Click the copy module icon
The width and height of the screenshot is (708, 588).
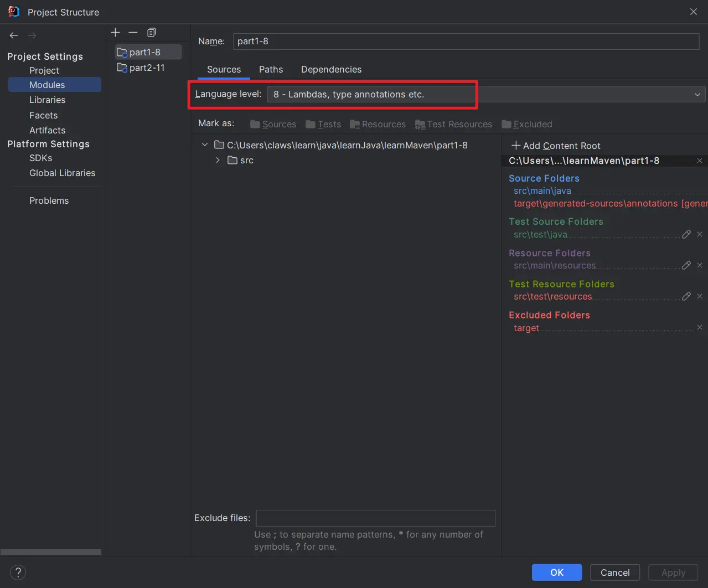(x=152, y=33)
